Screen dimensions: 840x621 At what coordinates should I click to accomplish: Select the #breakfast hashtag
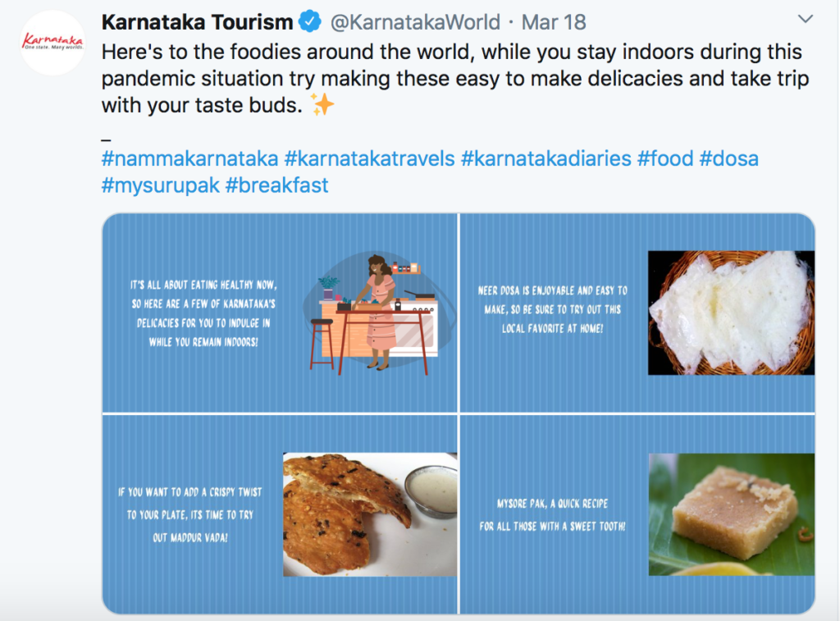[x=276, y=185]
